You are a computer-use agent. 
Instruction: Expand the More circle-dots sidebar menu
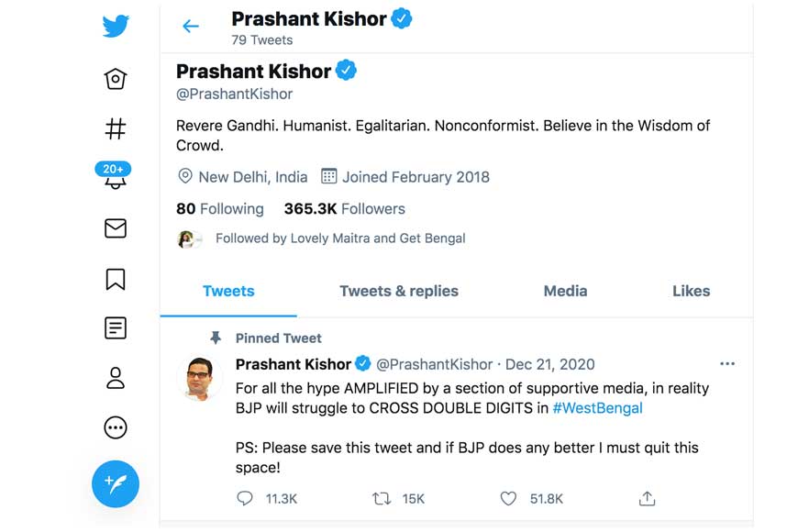(116, 427)
